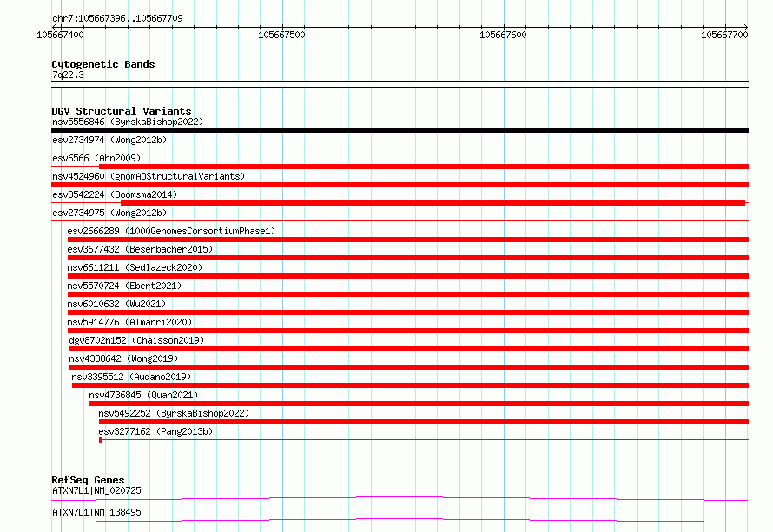Open nsv6611211 (Sedlazeck2020) label
The width and height of the screenshot is (773, 532).
[135, 267]
